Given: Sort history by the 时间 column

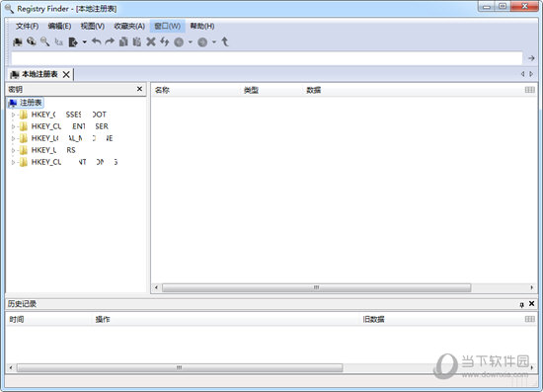Looking at the screenshot, I should 17,319.
